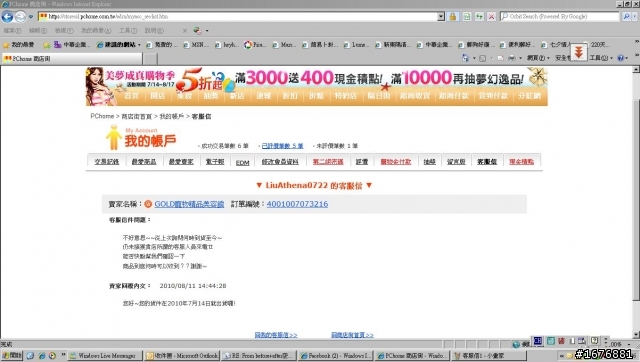Switch to the 現金積點 account tab
This screenshot has width=640, height=362.
[522, 162]
